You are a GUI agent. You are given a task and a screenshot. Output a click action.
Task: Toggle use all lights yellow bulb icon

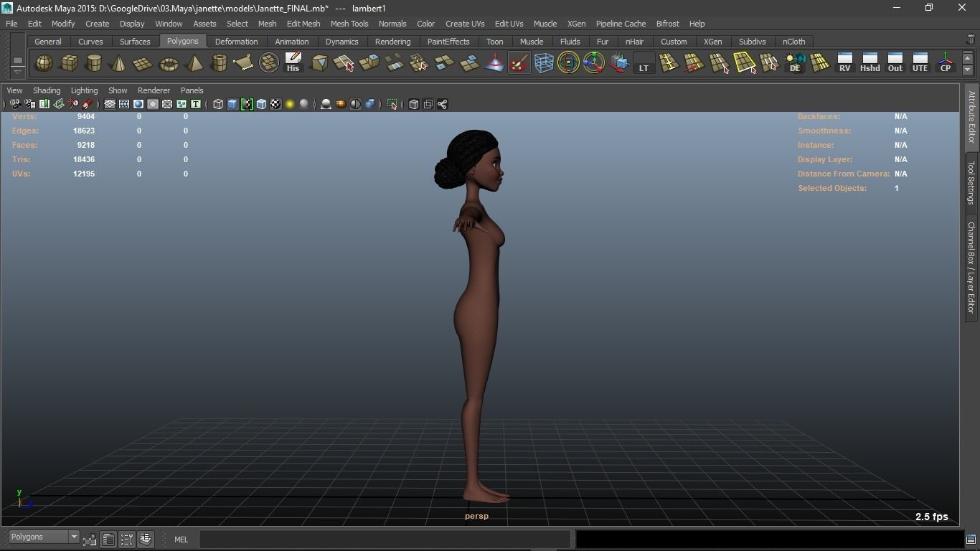click(290, 105)
